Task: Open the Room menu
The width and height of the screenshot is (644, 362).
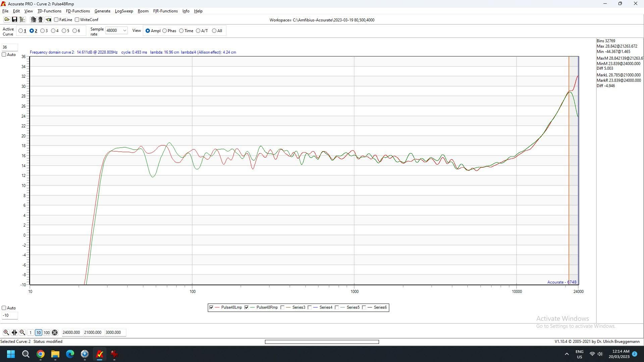Action: [143, 11]
